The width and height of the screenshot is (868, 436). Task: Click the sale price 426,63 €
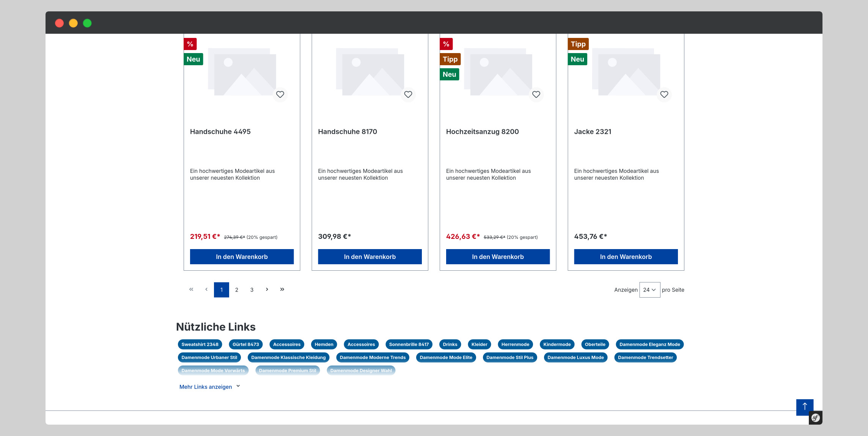pos(463,237)
